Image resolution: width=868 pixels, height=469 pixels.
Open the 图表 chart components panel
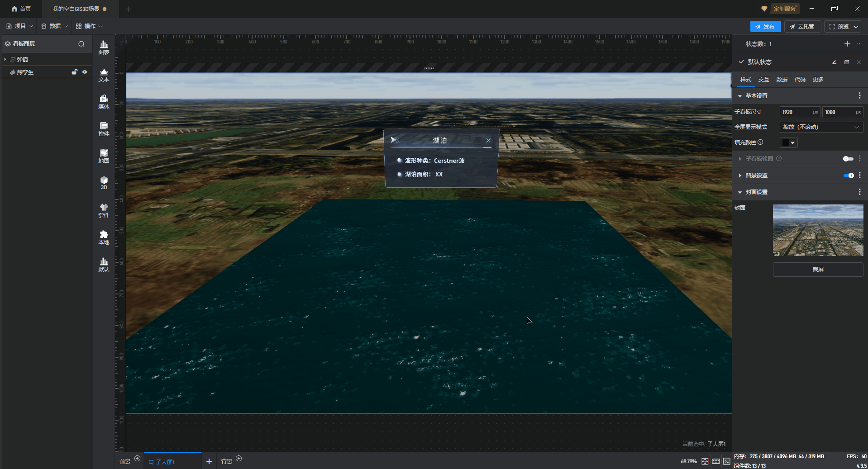point(104,47)
